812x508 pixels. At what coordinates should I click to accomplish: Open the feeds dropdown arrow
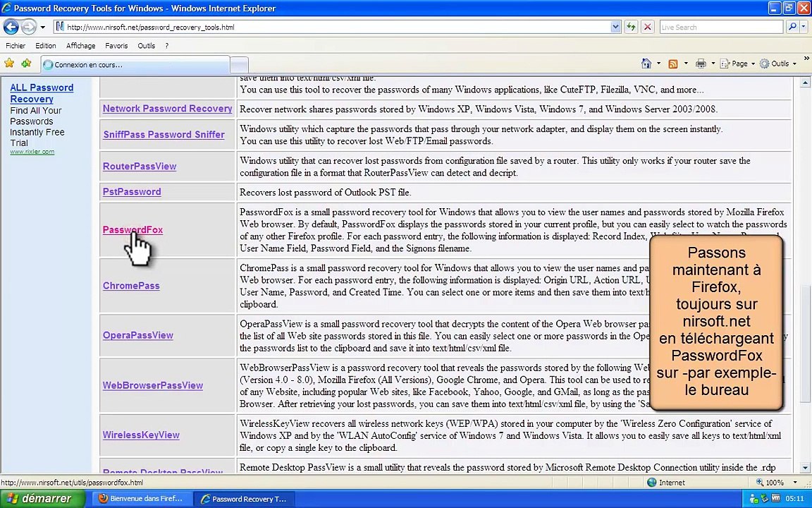[x=686, y=64]
